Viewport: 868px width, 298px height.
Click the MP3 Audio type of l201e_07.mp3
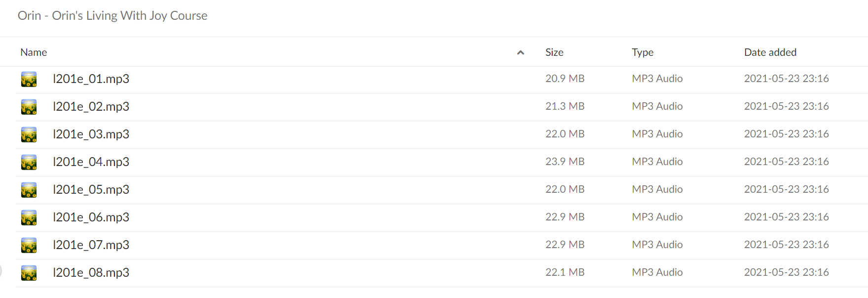[x=657, y=245]
